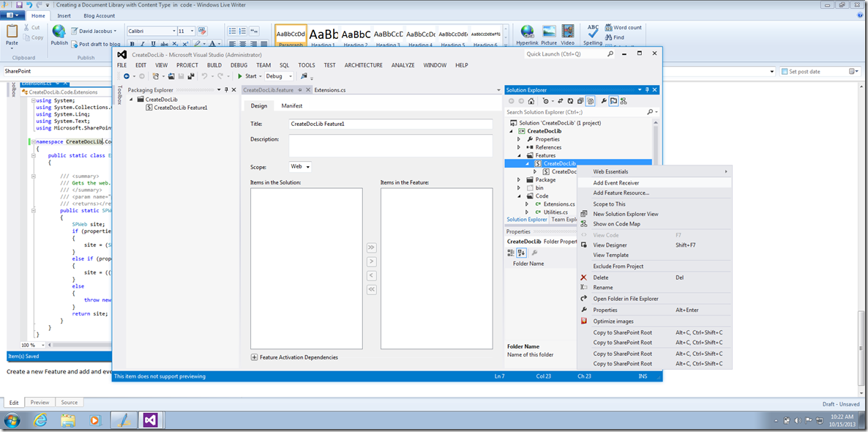The height and width of the screenshot is (432, 868).
Task: Click the Description text box
Action: tap(390, 146)
